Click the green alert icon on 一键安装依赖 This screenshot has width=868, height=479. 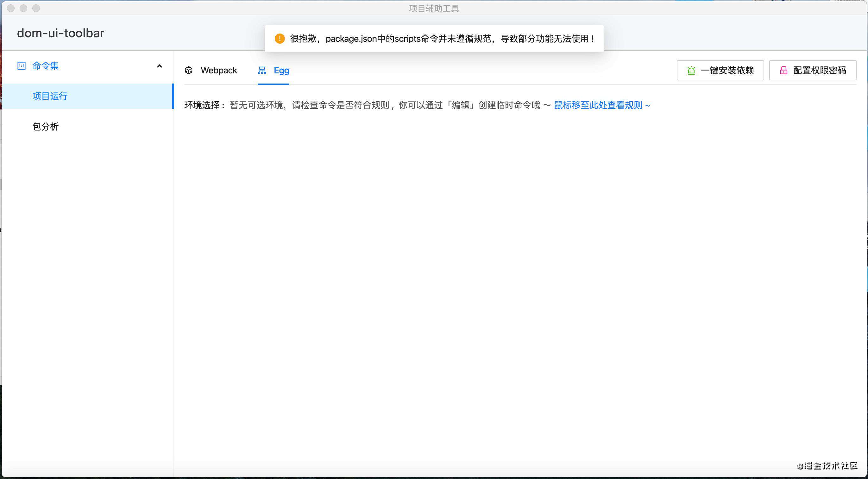coord(691,71)
